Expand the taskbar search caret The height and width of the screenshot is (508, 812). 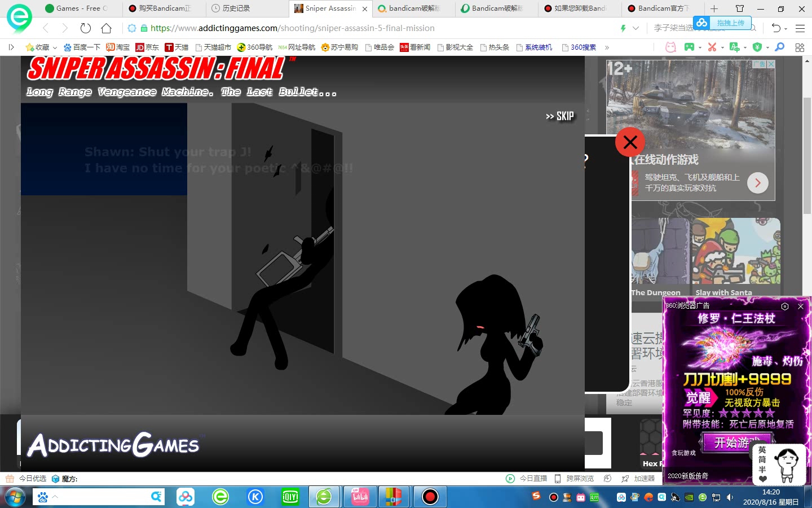[55, 497]
